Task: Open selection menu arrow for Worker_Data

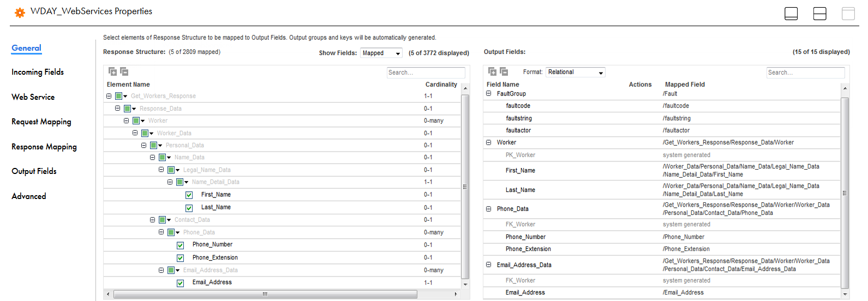Action: 152,134
